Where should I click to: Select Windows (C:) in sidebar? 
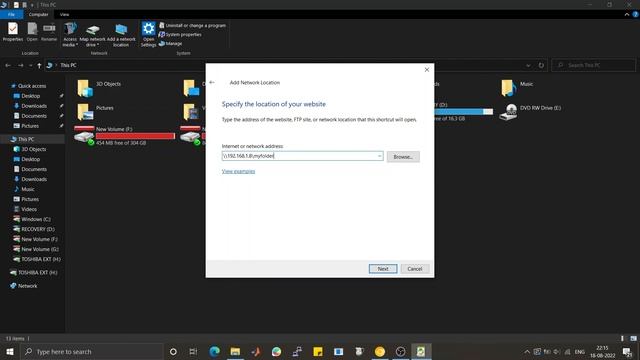(36, 219)
